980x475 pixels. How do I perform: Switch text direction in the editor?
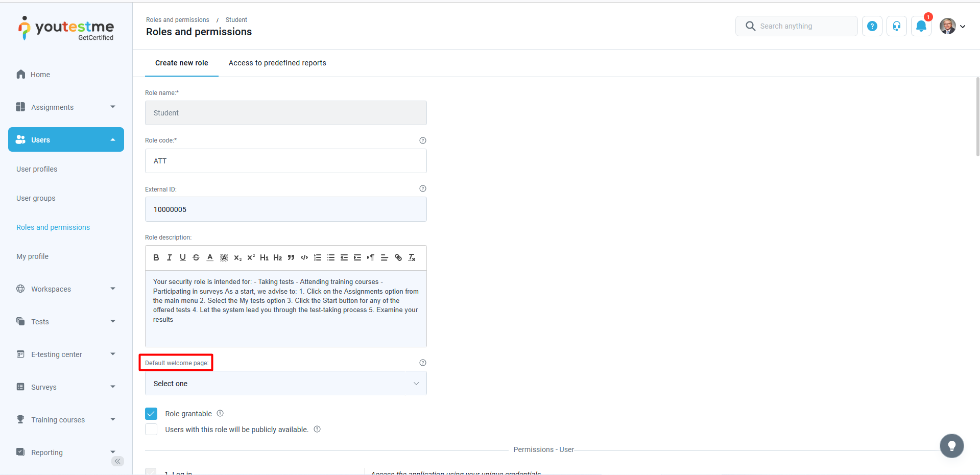pyautogui.click(x=371, y=257)
